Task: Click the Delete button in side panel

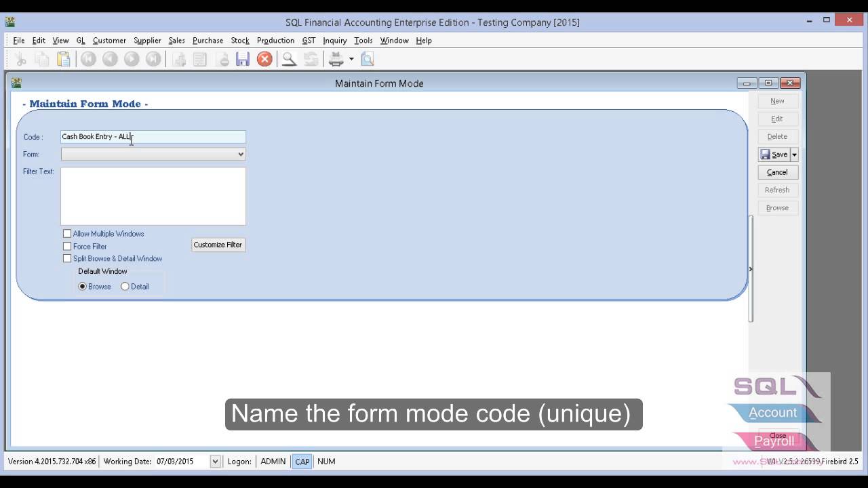Action: click(x=777, y=136)
